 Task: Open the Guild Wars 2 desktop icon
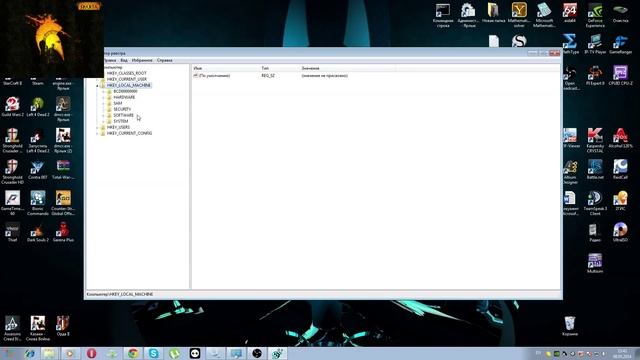(x=13, y=107)
